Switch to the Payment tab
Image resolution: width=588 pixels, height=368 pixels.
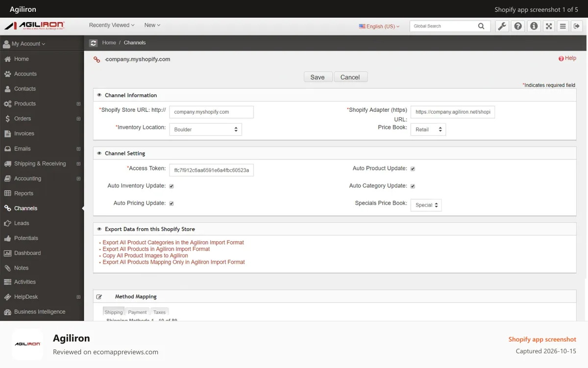point(137,312)
